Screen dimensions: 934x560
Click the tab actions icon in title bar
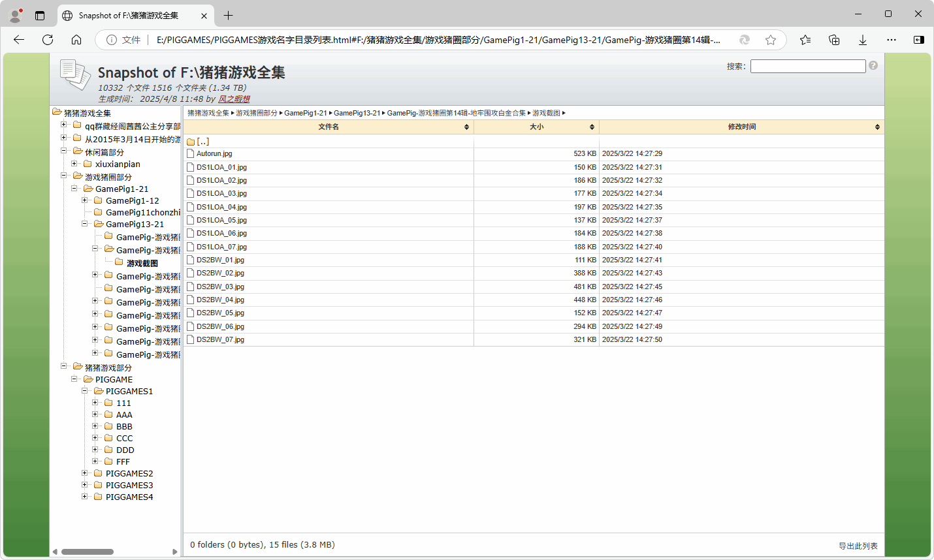point(40,15)
